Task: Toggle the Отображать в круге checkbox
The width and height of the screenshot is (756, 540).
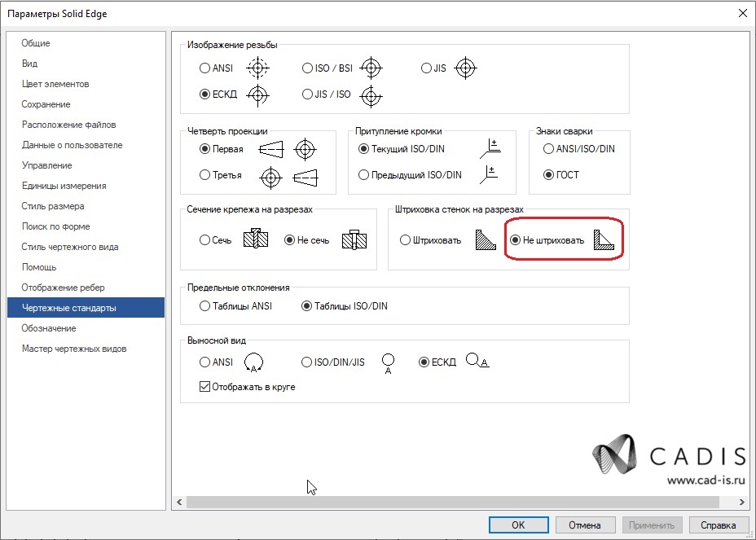Action: pos(204,387)
